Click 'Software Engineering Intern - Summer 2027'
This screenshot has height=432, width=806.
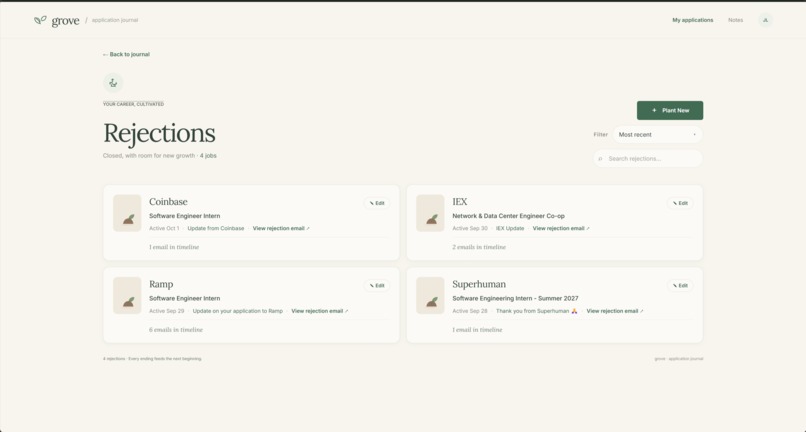(515, 298)
